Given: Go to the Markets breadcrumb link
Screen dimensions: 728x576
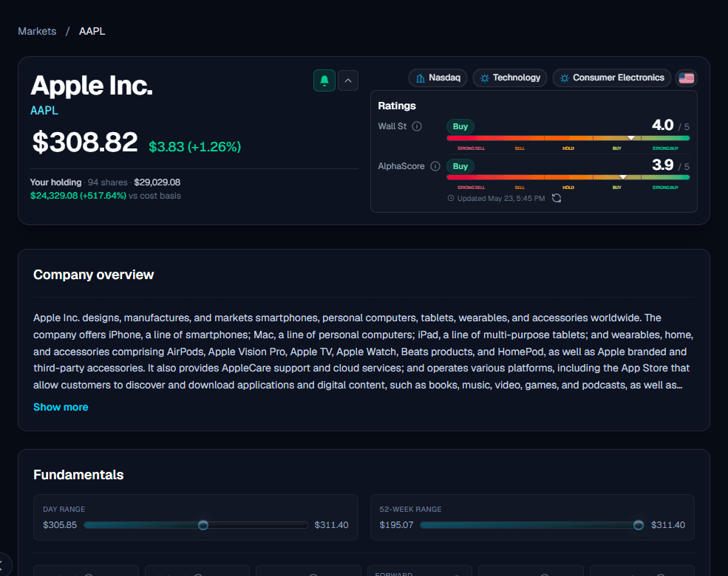Looking at the screenshot, I should (x=37, y=31).
